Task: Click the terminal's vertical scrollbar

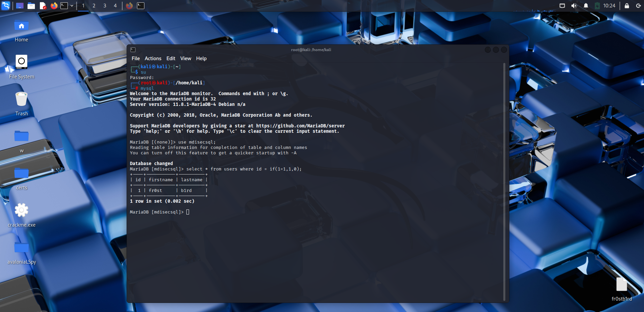Action: 504,182
